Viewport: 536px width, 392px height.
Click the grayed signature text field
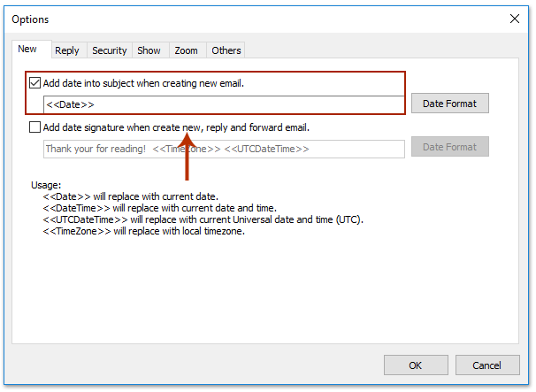tap(224, 149)
